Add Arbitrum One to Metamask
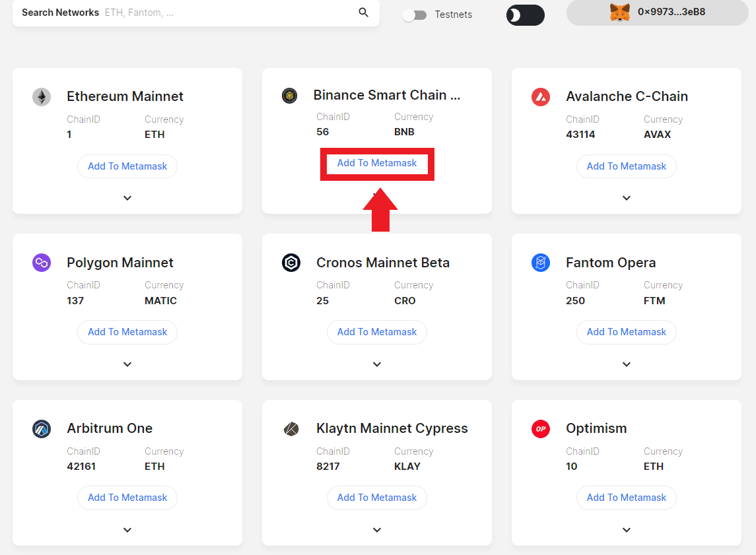756x555 pixels. point(127,498)
